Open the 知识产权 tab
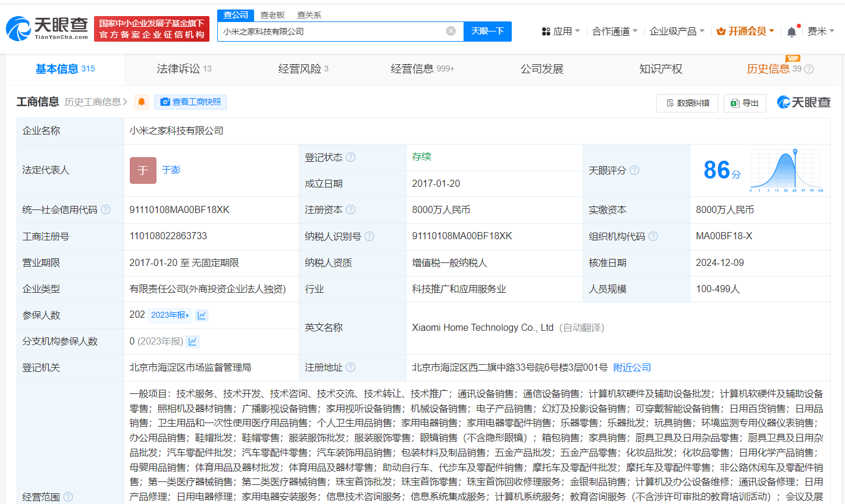The width and height of the screenshot is (845, 504). pos(661,69)
